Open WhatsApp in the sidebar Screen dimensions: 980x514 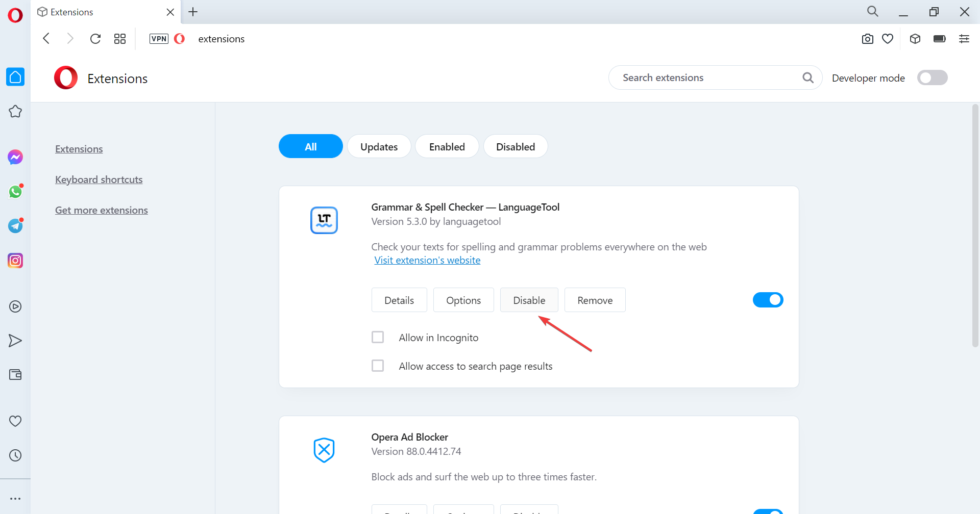(x=15, y=192)
